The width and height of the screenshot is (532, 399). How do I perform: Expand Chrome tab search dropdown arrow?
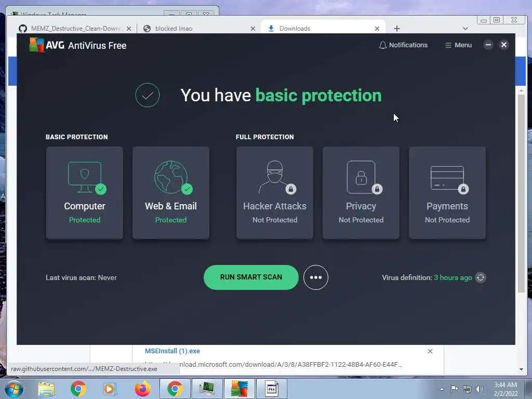pos(465,29)
